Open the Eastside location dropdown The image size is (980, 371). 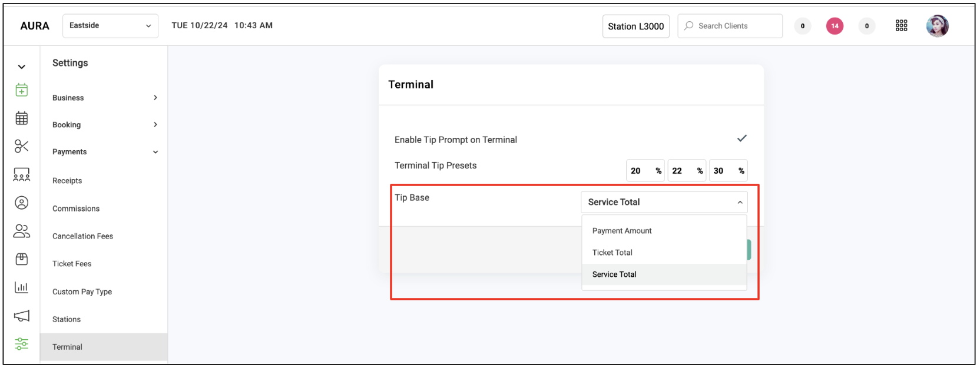[110, 26]
